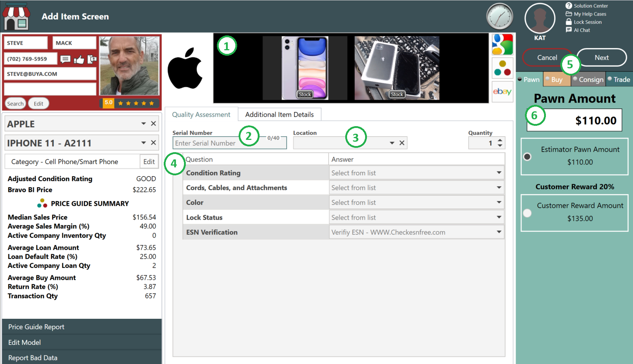Click the Search customer button
The height and width of the screenshot is (364, 633).
tap(15, 104)
